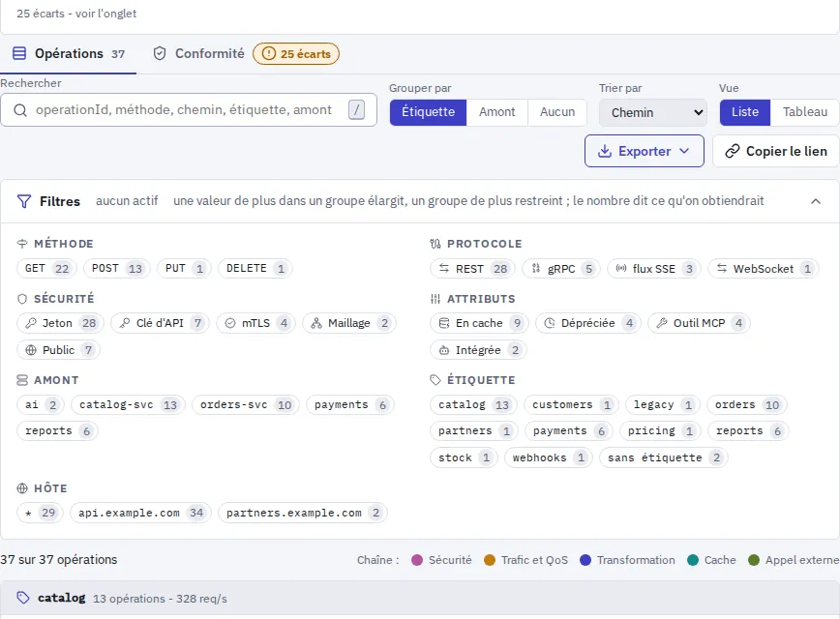Filter by the WebSocket protocol chip
This screenshot has height=619, width=840.
(x=764, y=269)
